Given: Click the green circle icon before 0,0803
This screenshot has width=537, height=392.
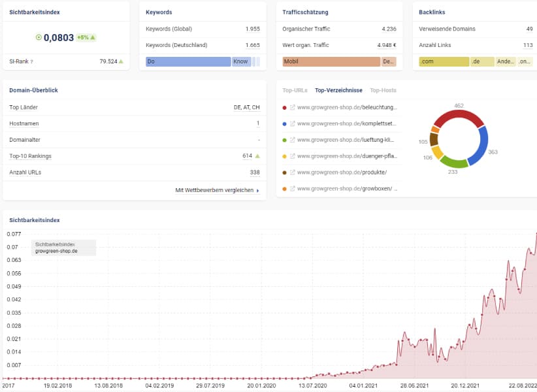Looking at the screenshot, I should [39, 38].
